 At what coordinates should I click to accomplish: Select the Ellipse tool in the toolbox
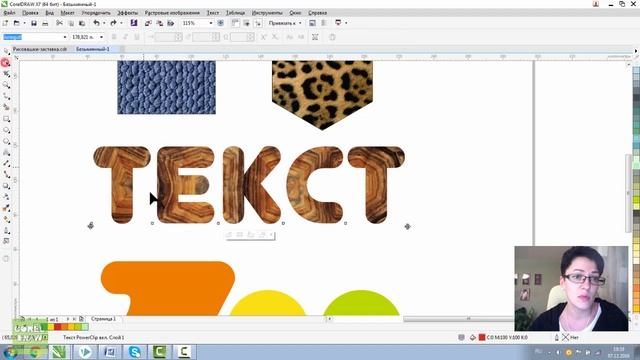6,130
